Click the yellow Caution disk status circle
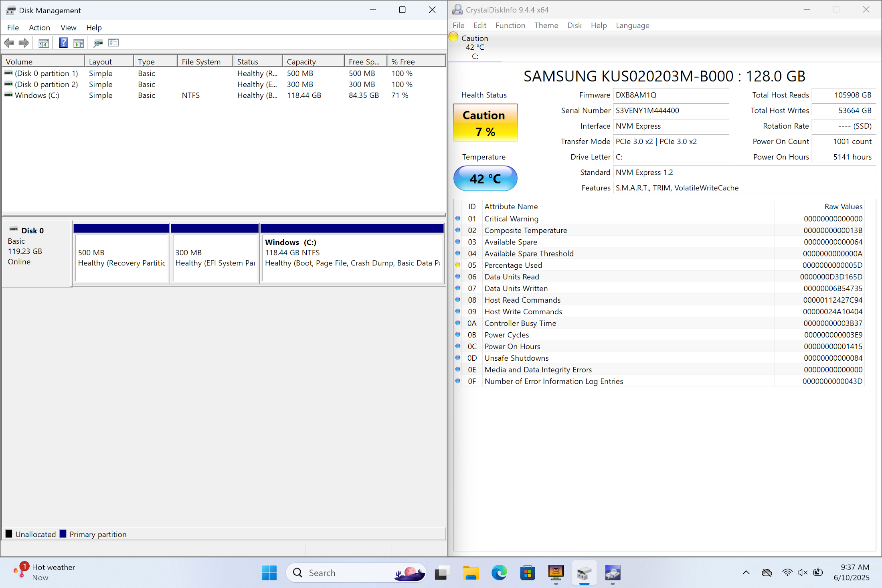Image resolution: width=882 pixels, height=588 pixels. pyautogui.click(x=453, y=37)
